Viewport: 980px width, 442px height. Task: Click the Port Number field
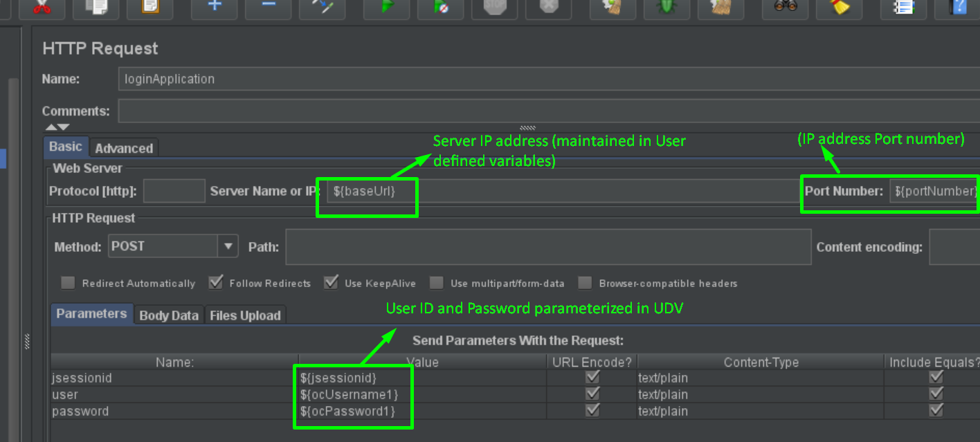tap(934, 191)
